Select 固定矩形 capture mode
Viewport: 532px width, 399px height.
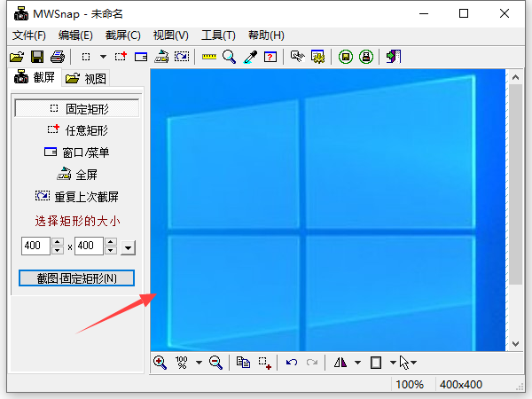76,108
